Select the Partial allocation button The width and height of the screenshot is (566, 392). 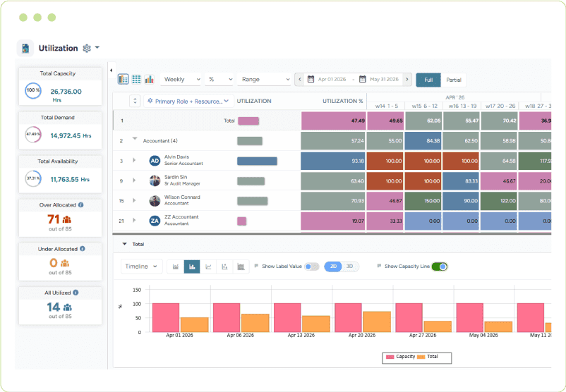point(454,80)
